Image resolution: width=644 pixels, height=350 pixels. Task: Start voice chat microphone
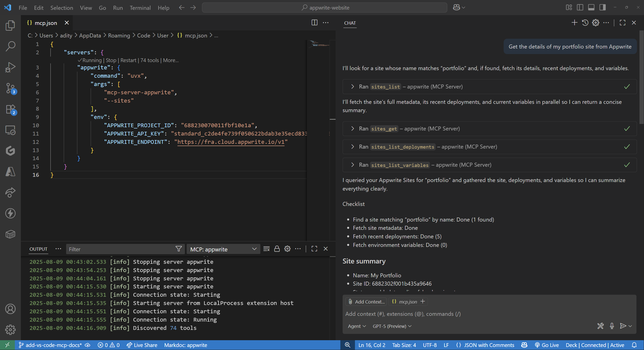coord(612,326)
